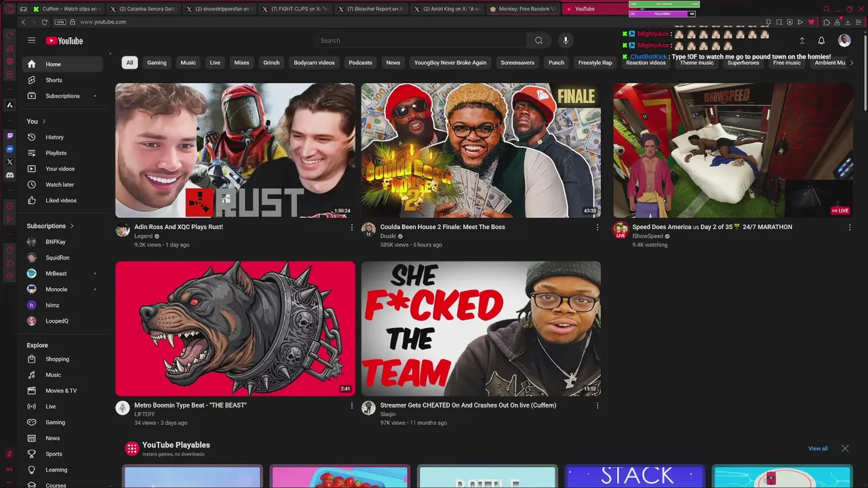Open History in the sidebar

tap(62, 137)
